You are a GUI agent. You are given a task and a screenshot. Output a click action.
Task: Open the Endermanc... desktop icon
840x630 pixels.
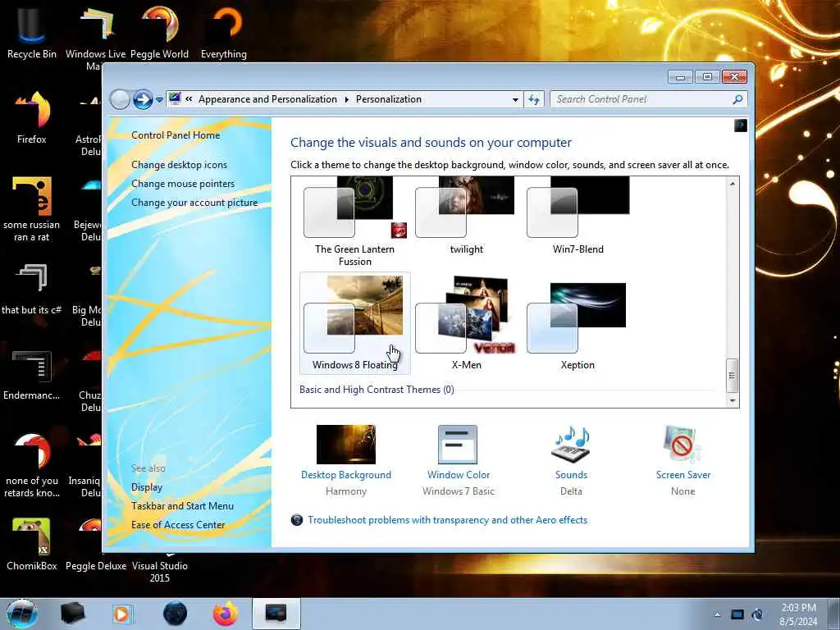(32, 374)
